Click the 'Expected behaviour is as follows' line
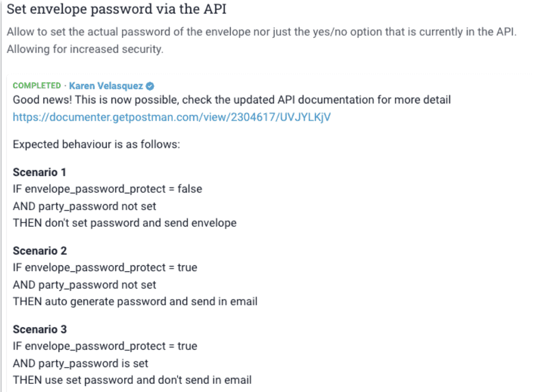Screen dimensions: 533x392 click(96, 145)
